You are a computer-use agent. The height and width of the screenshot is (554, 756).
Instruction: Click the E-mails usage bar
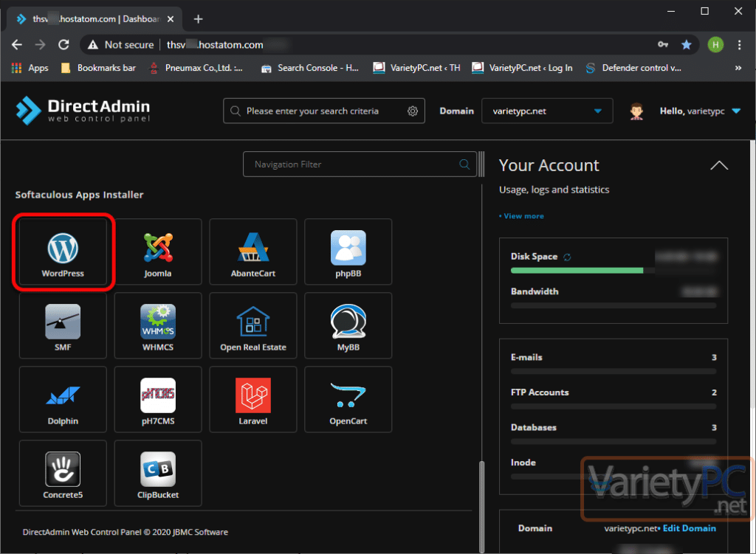(x=614, y=371)
